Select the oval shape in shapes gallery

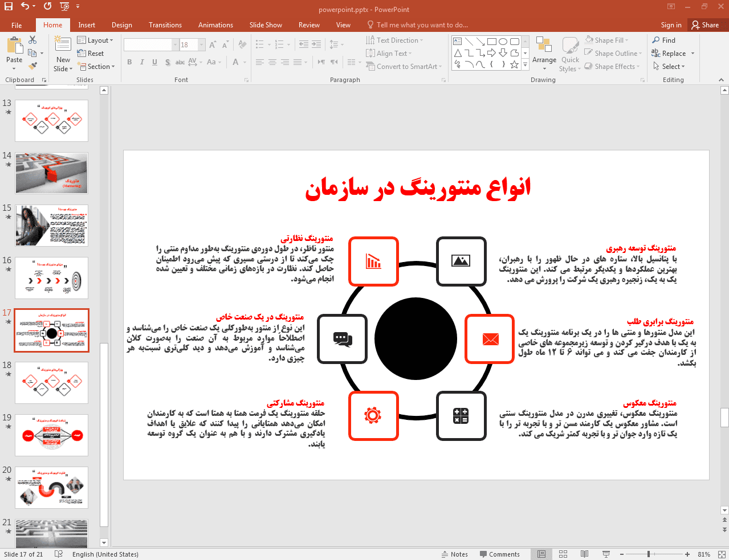click(503, 42)
